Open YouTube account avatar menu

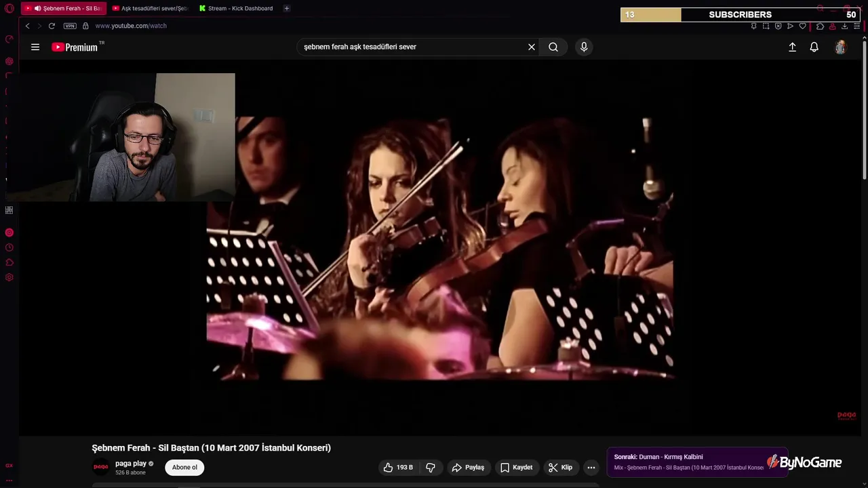point(841,47)
